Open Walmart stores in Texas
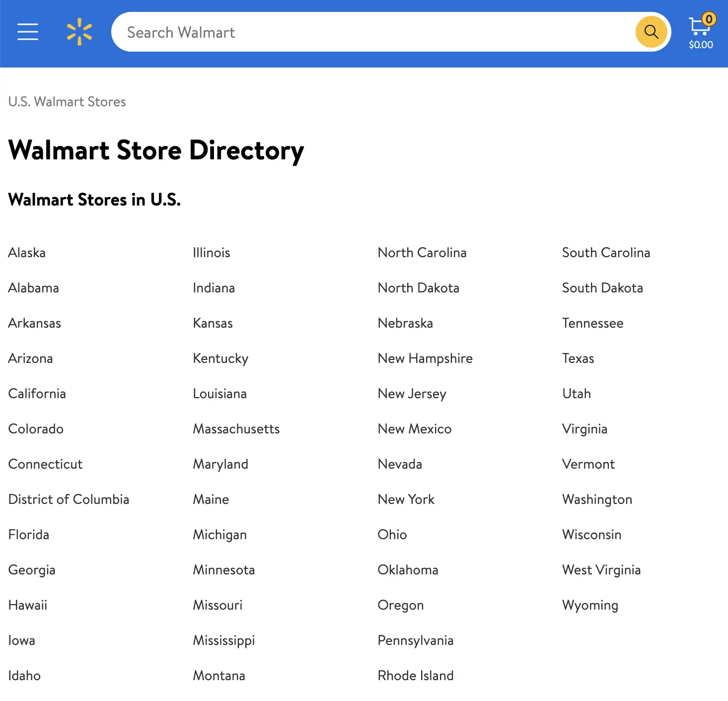The image size is (728, 701). pos(578,358)
